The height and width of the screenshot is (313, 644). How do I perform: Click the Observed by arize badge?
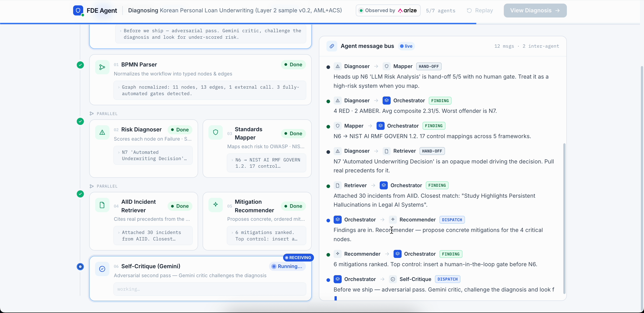click(388, 11)
